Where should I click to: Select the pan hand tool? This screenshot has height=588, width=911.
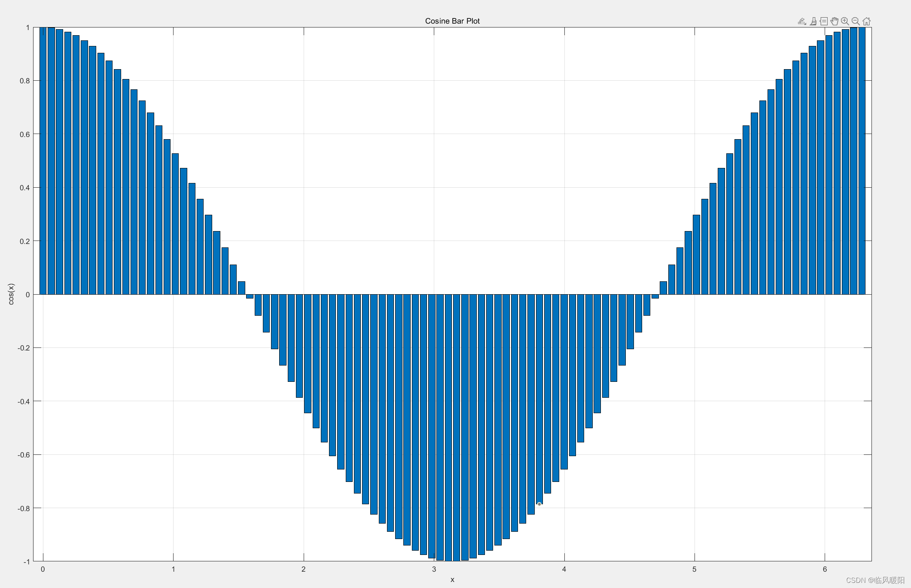point(835,21)
